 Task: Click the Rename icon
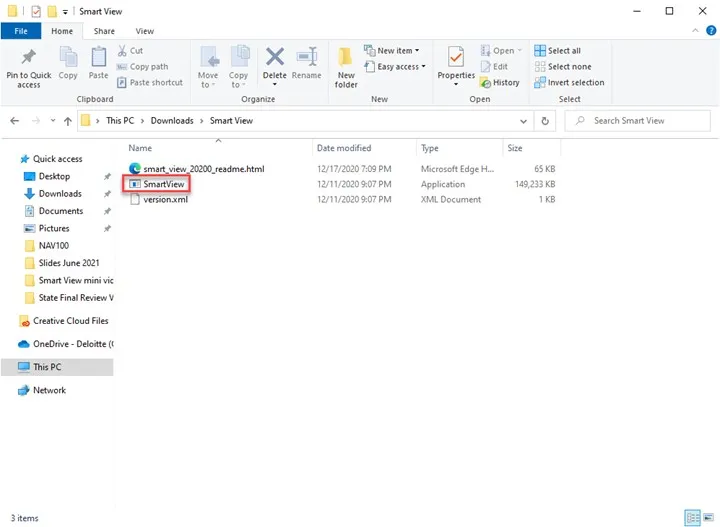[307, 57]
